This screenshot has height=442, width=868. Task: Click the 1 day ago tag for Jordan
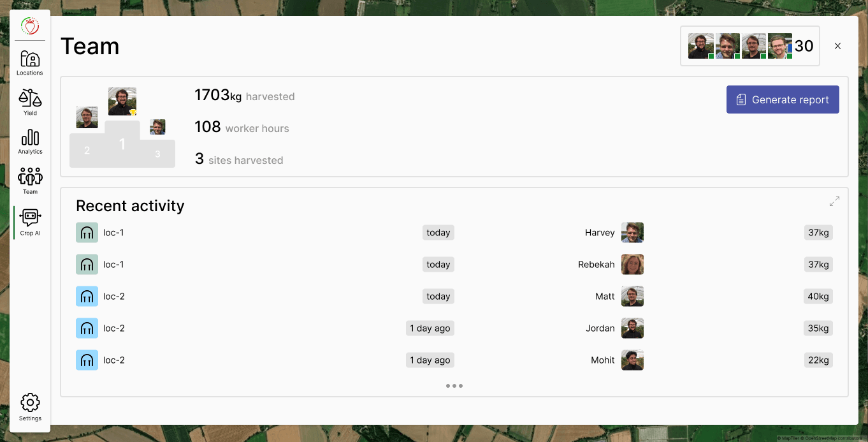tap(430, 328)
